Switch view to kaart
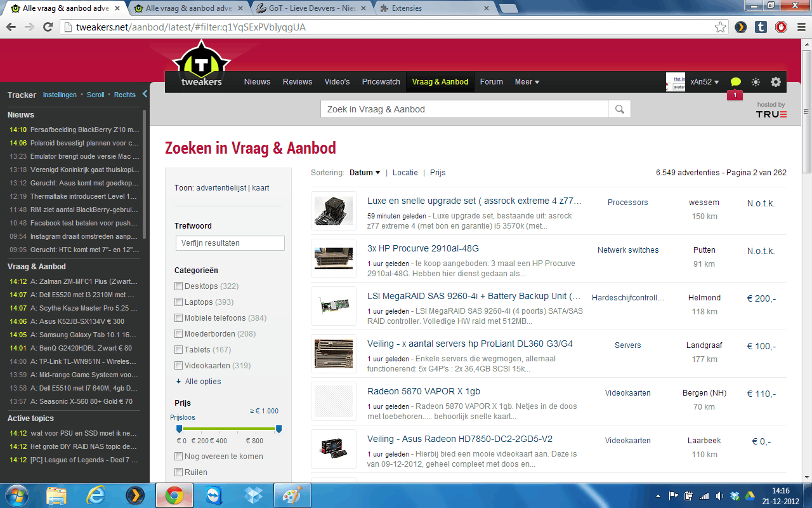Viewport: 812px width, 508px height. pyautogui.click(x=261, y=188)
